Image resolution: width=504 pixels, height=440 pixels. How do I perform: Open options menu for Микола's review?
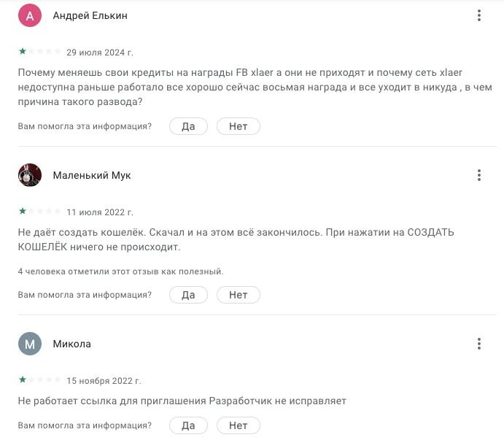479,344
